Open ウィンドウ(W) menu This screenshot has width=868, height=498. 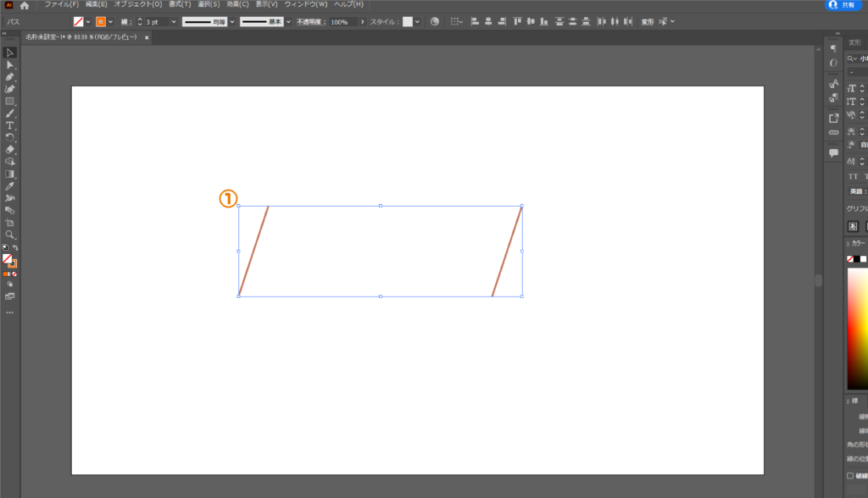coord(306,4)
